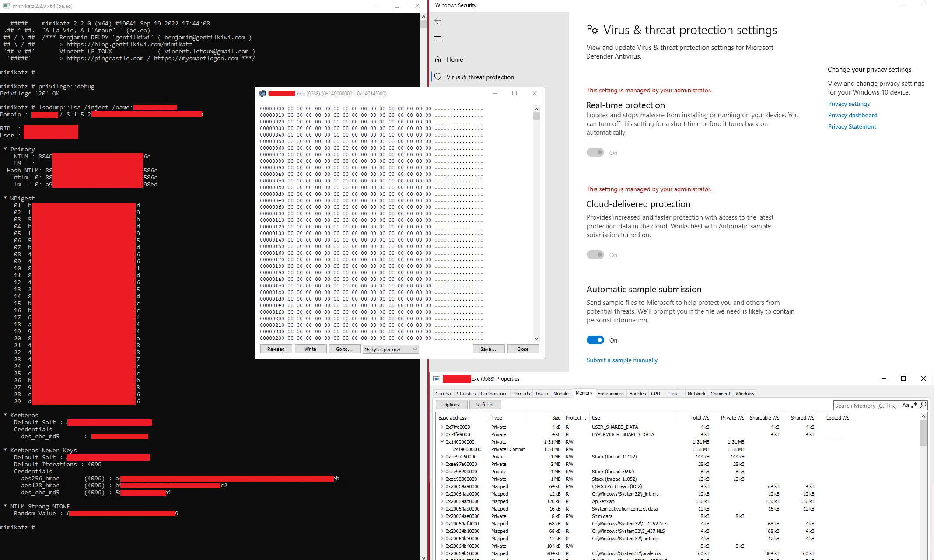Click the mimikatz console scrollbar thumb
This screenshot has height=560, width=934.
tap(423, 23)
